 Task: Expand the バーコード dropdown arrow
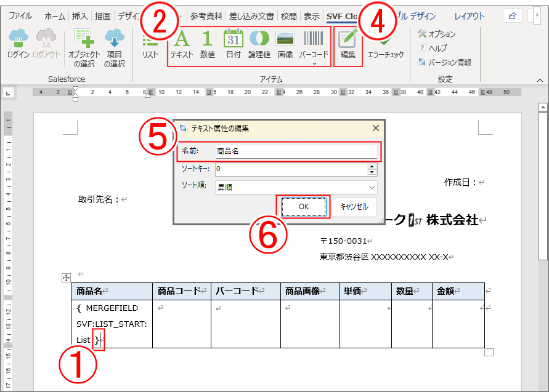coord(313,62)
